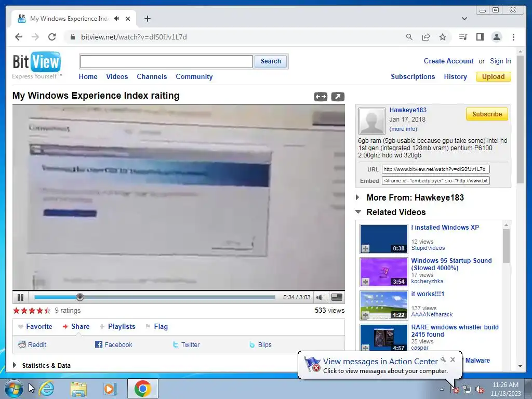Open RARE windows whistler build video title

455,331
